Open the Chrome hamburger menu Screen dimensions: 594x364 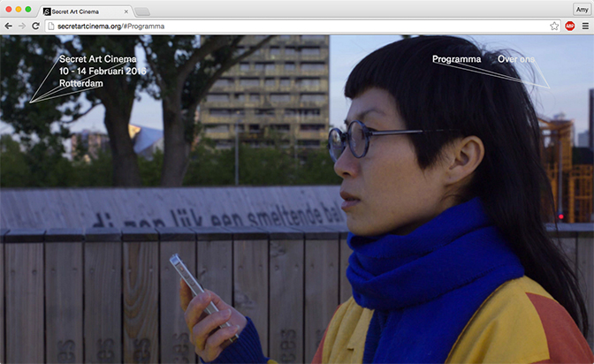coord(584,27)
